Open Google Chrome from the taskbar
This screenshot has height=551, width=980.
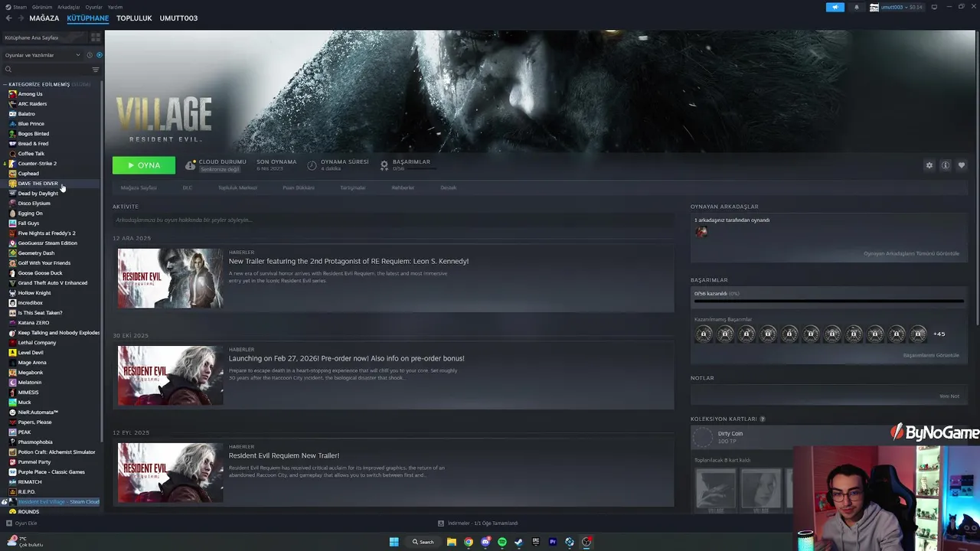coord(469,542)
